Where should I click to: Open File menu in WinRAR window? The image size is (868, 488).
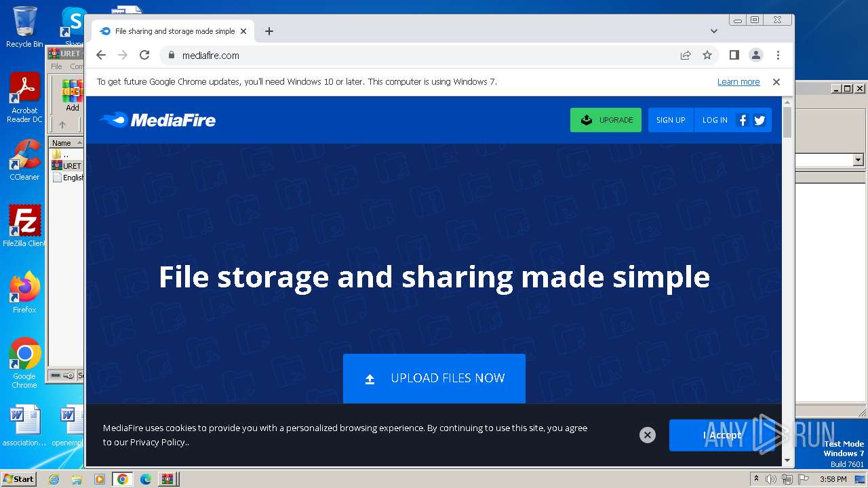click(x=56, y=66)
